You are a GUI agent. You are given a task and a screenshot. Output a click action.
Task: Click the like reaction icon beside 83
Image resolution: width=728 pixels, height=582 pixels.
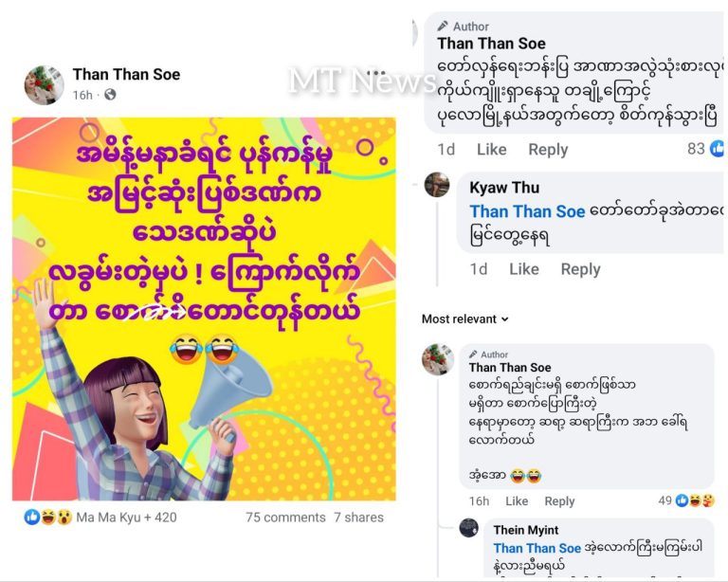point(718,149)
